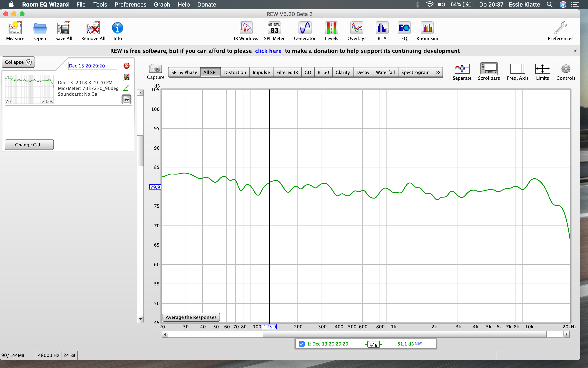Click horizontal graph scrollbar left arrow
588x368 pixels.
click(x=165, y=334)
